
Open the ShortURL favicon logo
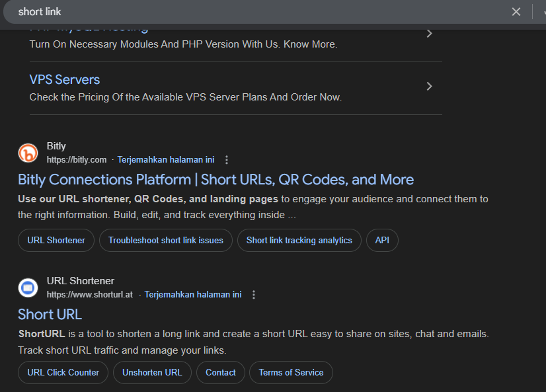pos(28,288)
